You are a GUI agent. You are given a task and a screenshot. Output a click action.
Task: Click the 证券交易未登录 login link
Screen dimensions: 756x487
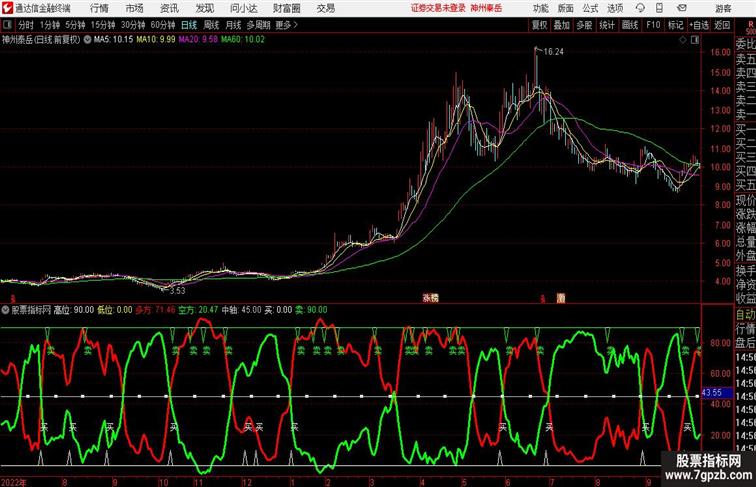tap(438, 8)
